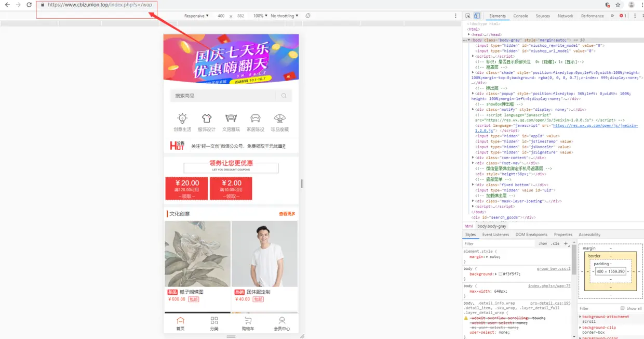Open the index.php?s=/wap:75 source link

(549, 286)
